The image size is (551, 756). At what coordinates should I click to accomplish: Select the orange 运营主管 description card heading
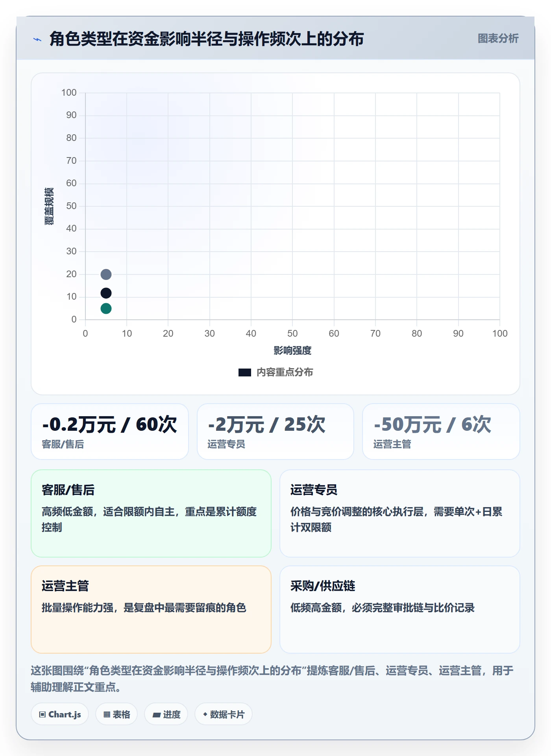(x=65, y=586)
